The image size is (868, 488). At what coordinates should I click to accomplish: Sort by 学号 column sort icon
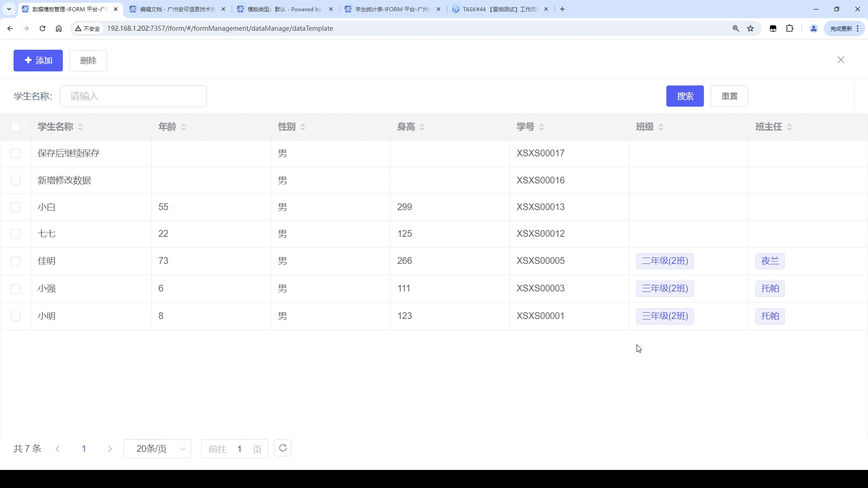tap(542, 127)
